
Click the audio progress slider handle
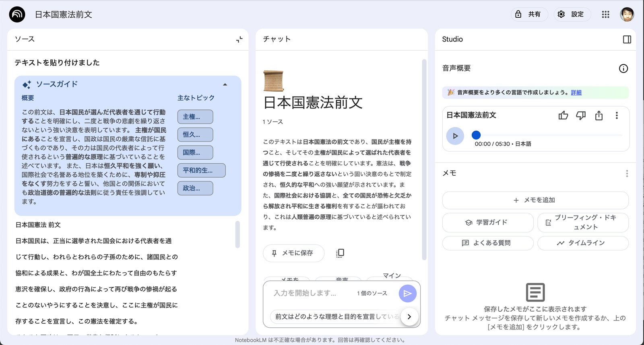476,135
